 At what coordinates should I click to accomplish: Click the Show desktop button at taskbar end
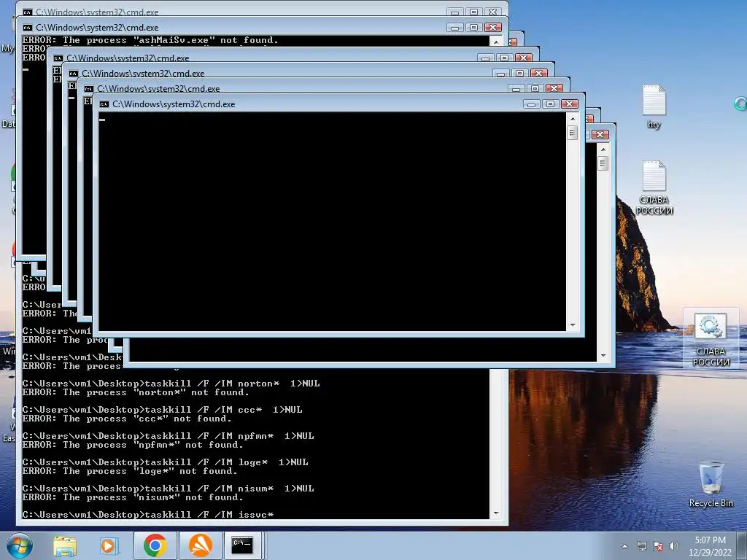(x=743, y=545)
